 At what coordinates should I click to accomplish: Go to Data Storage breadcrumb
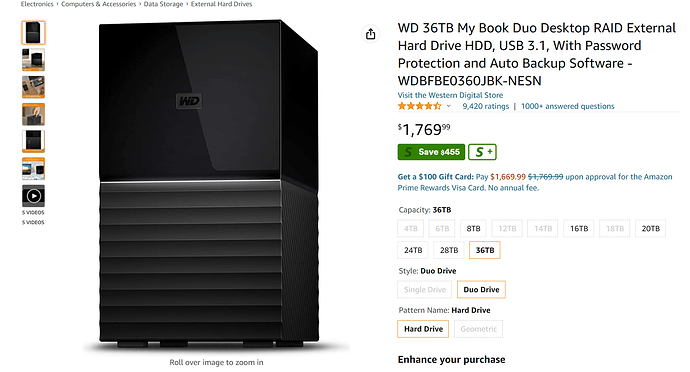tap(163, 4)
